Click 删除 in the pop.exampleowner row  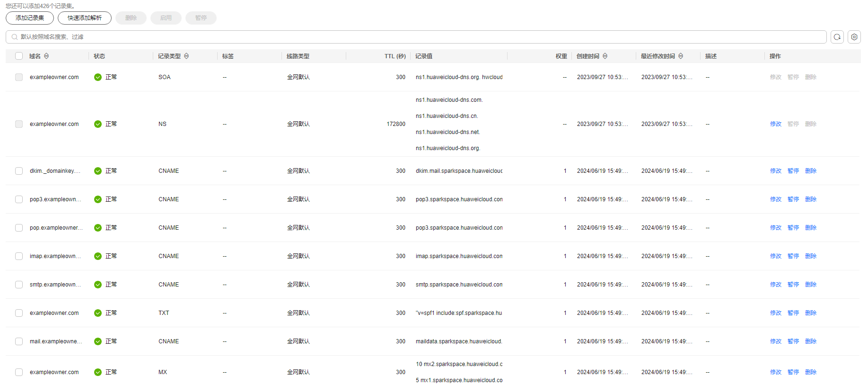pos(811,228)
